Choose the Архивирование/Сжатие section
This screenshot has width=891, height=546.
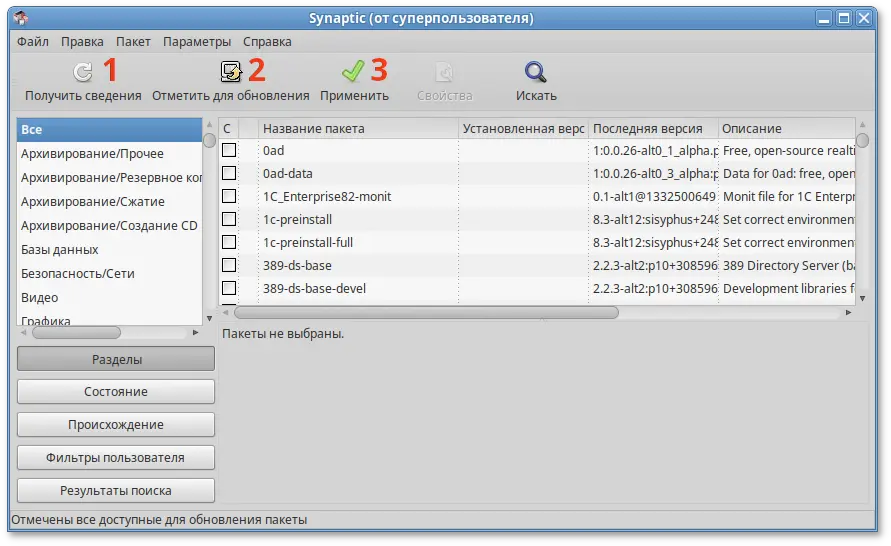click(x=93, y=201)
